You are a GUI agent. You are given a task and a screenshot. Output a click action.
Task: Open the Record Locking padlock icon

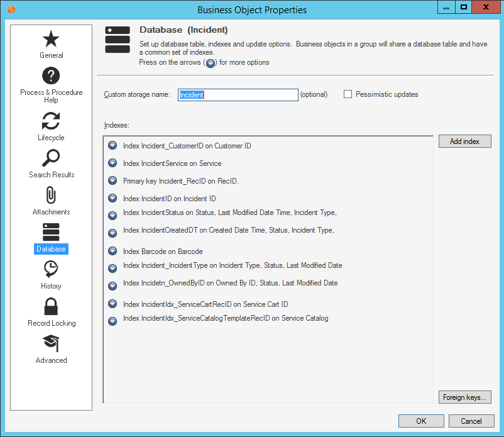pyautogui.click(x=51, y=306)
